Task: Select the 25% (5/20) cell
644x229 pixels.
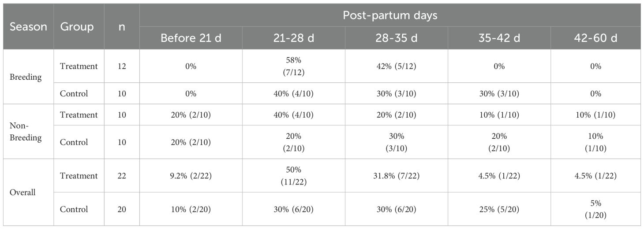Action: [499, 209]
